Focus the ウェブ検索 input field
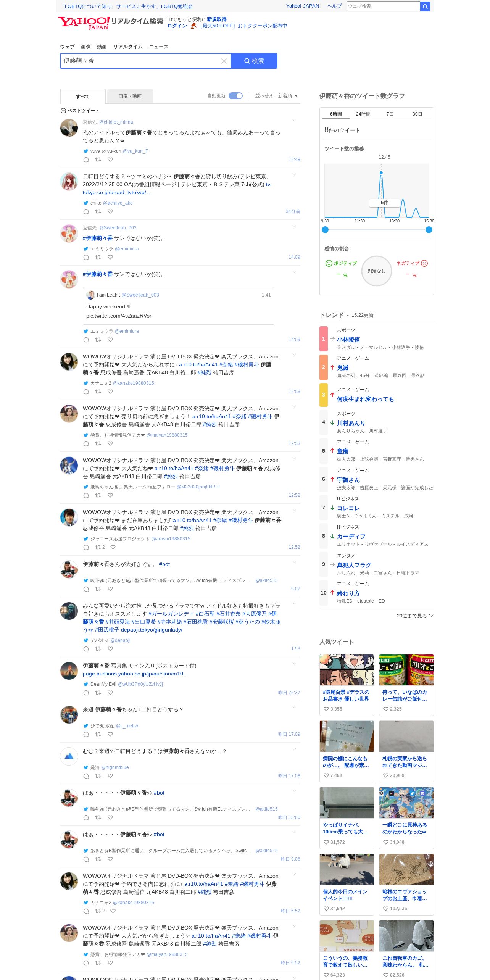Viewport: 490px width, 980px height. click(383, 6)
